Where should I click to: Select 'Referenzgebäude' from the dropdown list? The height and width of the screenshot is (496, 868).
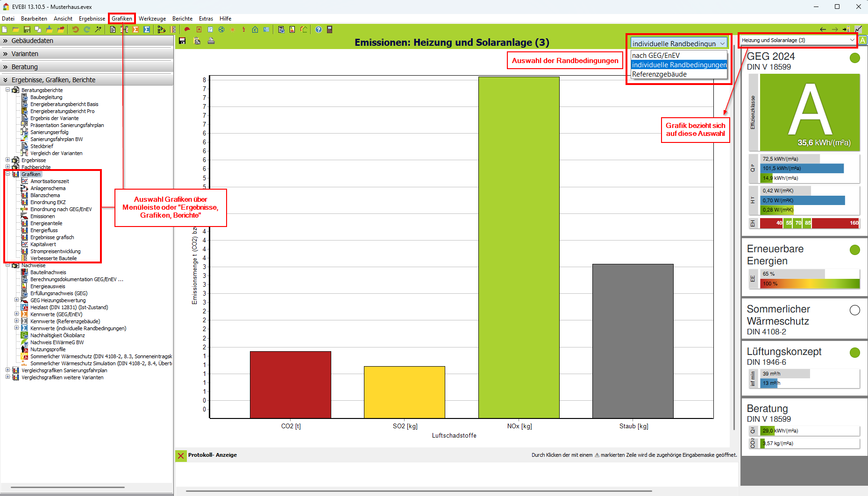659,74
